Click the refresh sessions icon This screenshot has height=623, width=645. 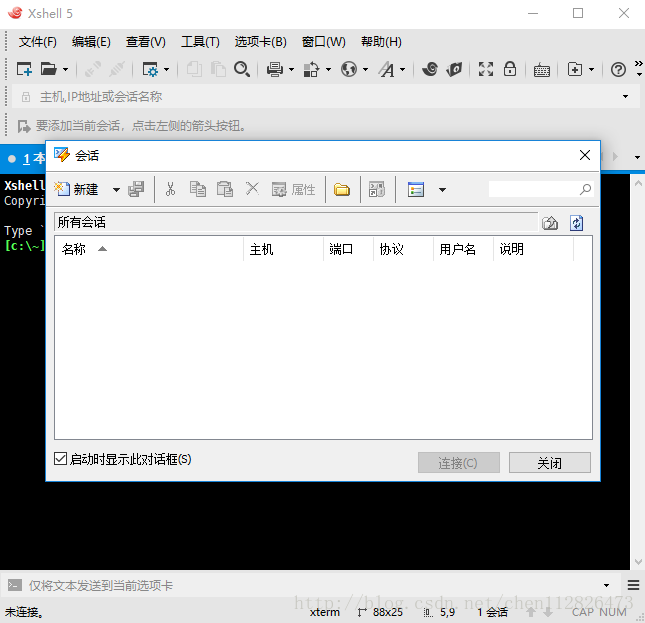pos(576,223)
